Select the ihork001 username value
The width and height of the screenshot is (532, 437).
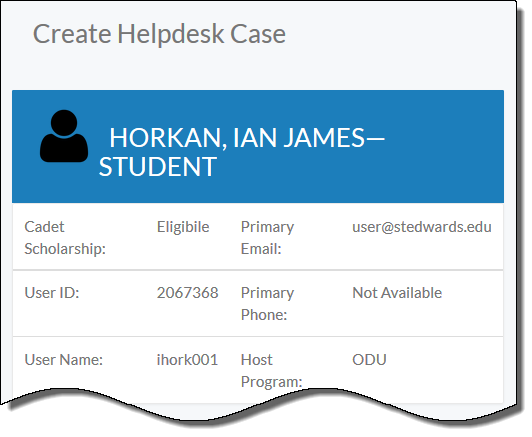pos(187,360)
